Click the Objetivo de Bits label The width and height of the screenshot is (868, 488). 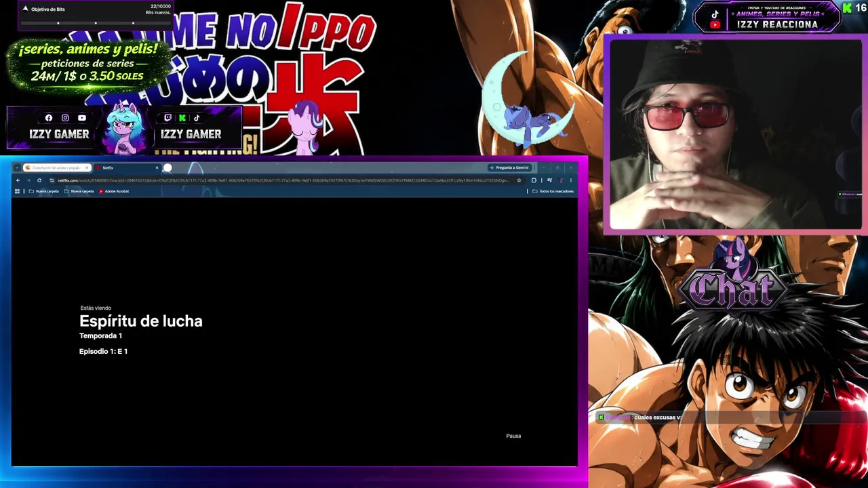(x=47, y=9)
